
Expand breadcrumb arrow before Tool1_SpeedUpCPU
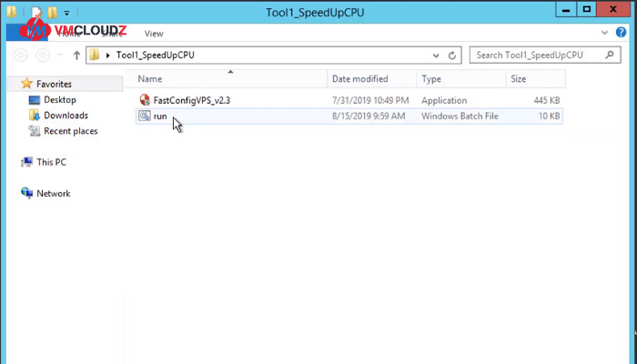107,56
